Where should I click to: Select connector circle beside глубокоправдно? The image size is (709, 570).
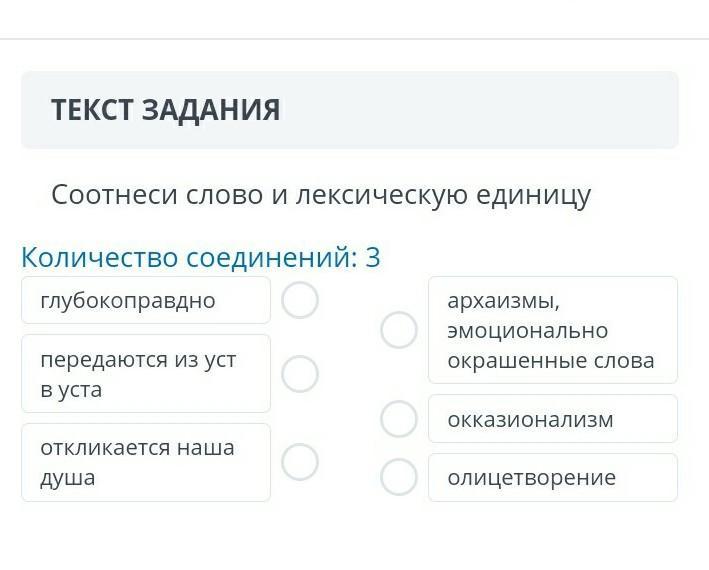pyautogui.click(x=300, y=300)
